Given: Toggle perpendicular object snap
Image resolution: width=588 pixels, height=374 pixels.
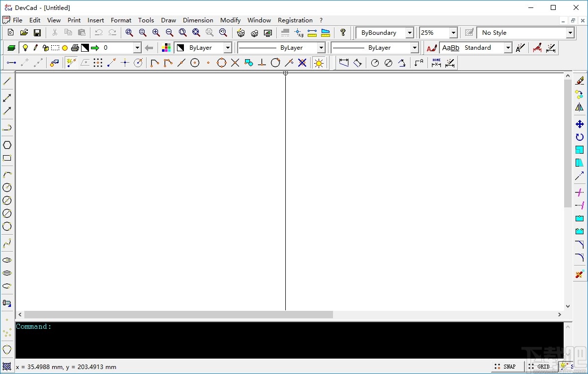Looking at the screenshot, I should 262,63.
